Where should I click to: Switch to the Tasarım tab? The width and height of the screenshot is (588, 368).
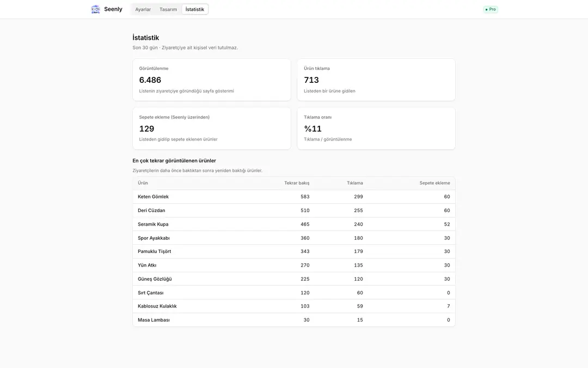click(168, 9)
